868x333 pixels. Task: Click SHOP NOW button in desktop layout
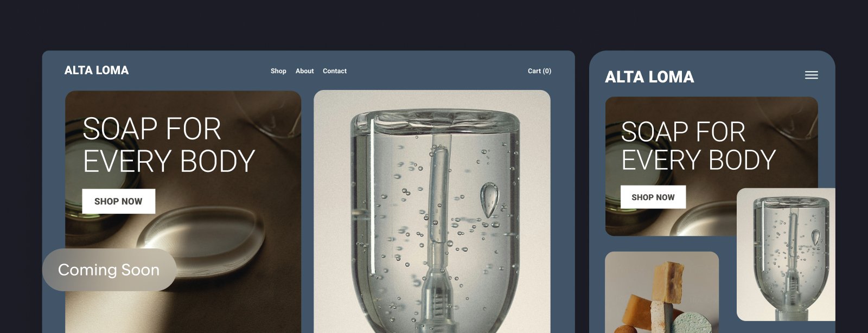[x=118, y=201]
